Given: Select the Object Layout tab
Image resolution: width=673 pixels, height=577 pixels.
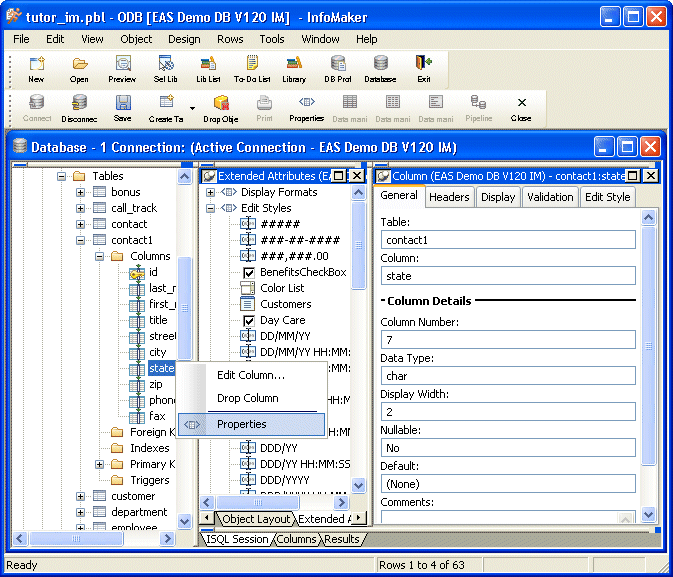Looking at the screenshot, I should 256,519.
